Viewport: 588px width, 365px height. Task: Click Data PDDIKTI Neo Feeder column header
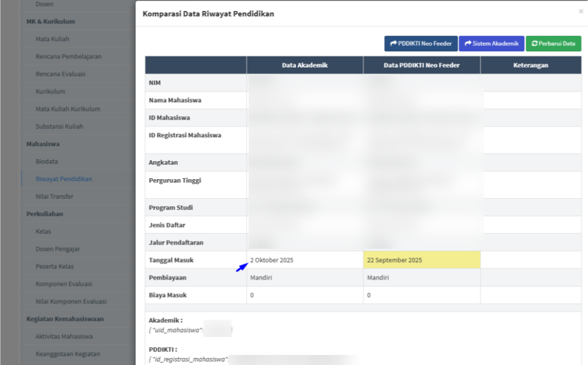[421, 65]
